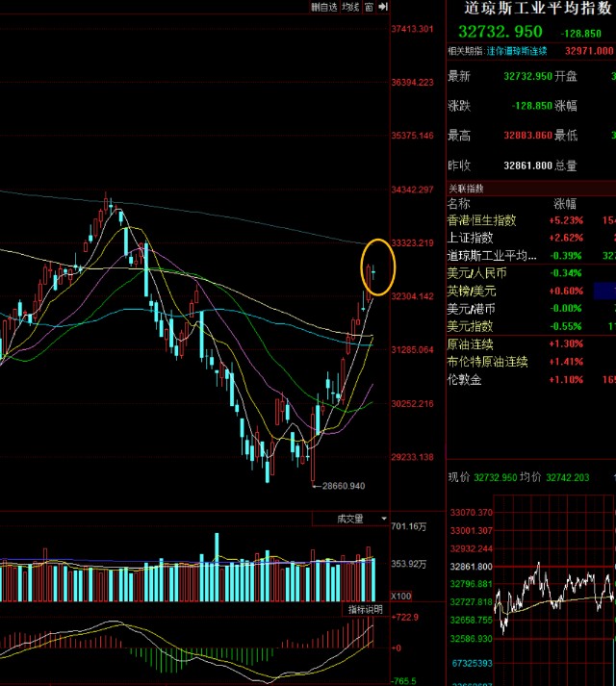Click the 37413.301 price axis label
The width and height of the screenshot is (616, 686).
click(x=412, y=29)
